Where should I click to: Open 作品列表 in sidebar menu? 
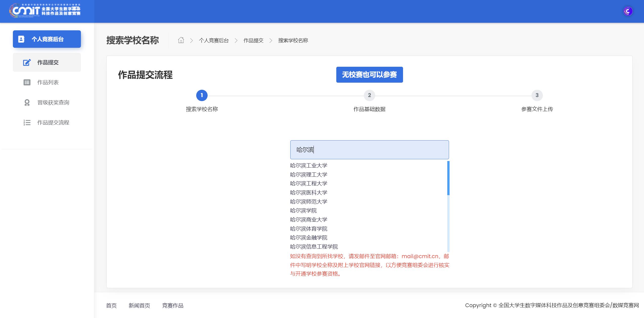48,82
